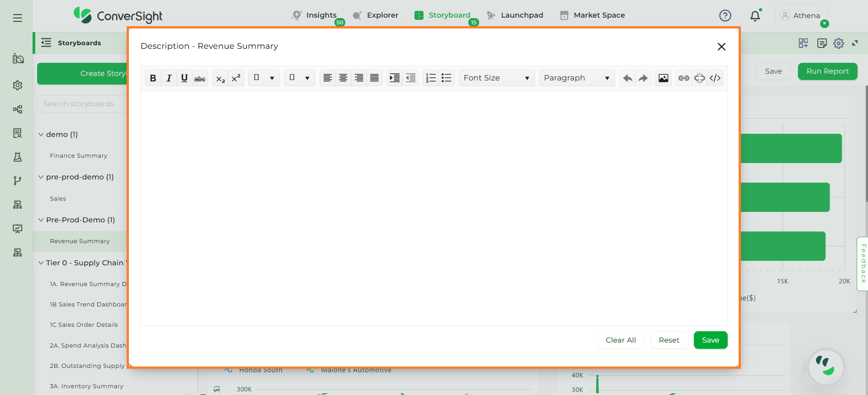868x395 pixels.
Task: Open the Font Size dropdown
Action: coord(496,78)
